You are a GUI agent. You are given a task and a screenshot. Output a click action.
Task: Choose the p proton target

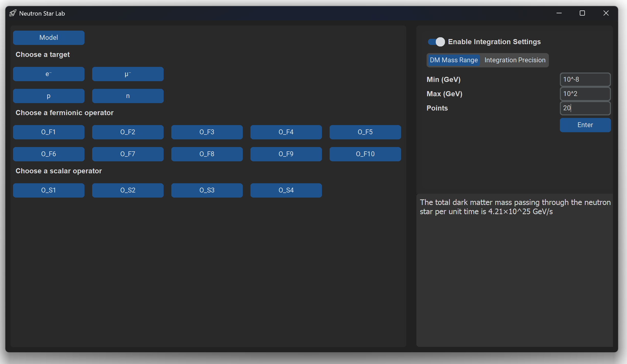coord(49,96)
